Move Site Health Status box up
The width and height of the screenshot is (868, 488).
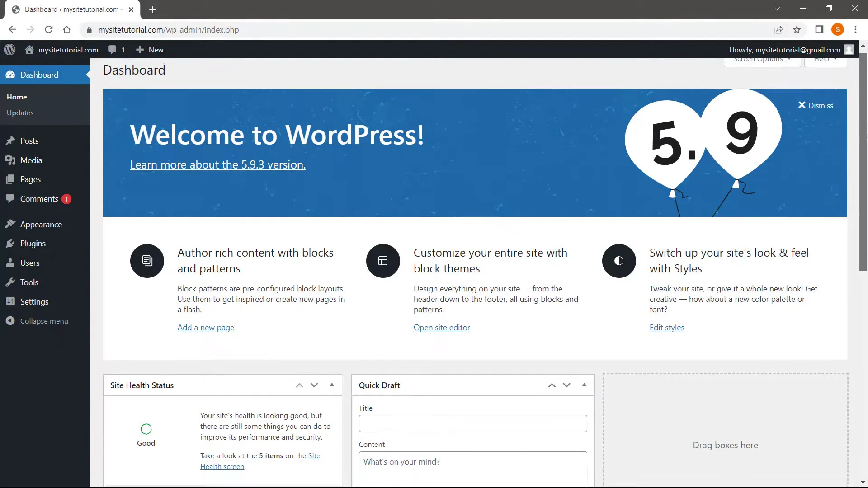point(299,385)
